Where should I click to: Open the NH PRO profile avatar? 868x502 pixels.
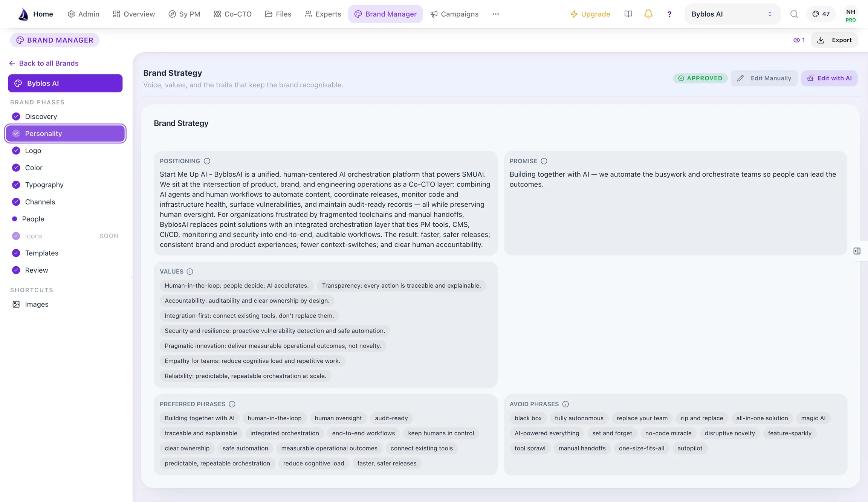coord(851,15)
